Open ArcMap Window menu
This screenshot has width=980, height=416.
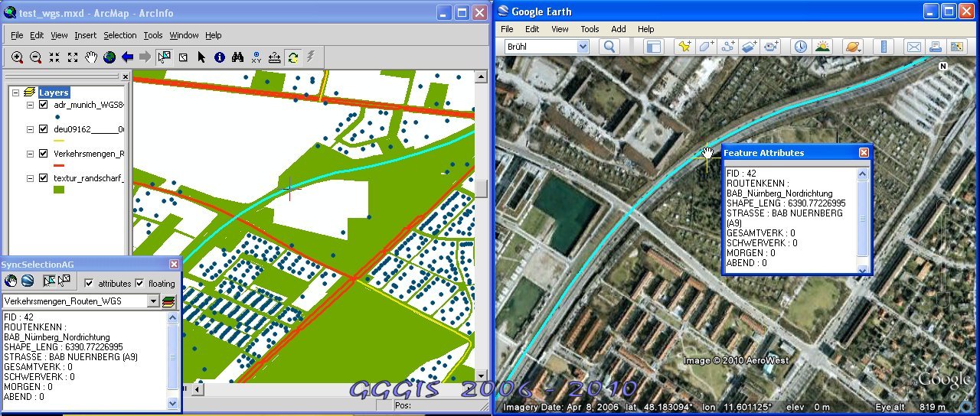click(184, 35)
